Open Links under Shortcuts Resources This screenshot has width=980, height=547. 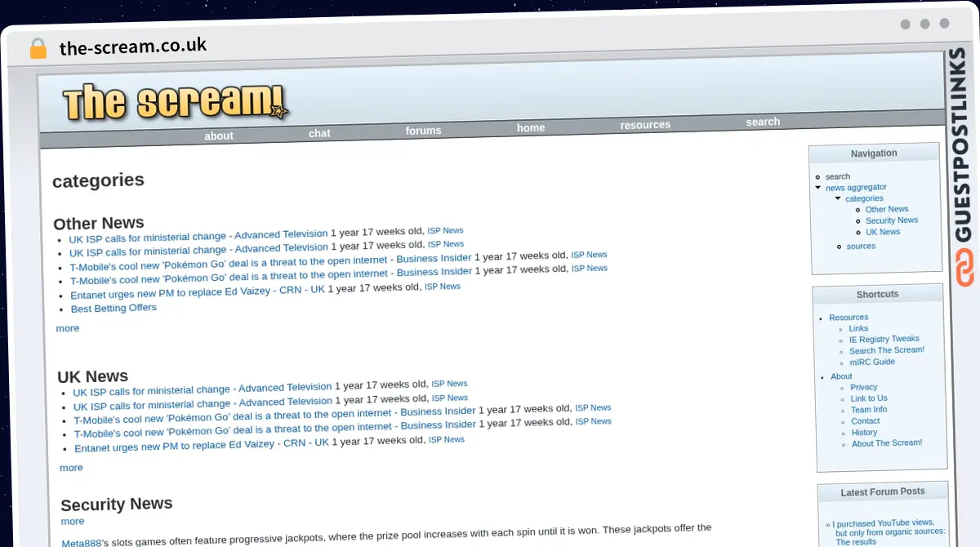[858, 328]
